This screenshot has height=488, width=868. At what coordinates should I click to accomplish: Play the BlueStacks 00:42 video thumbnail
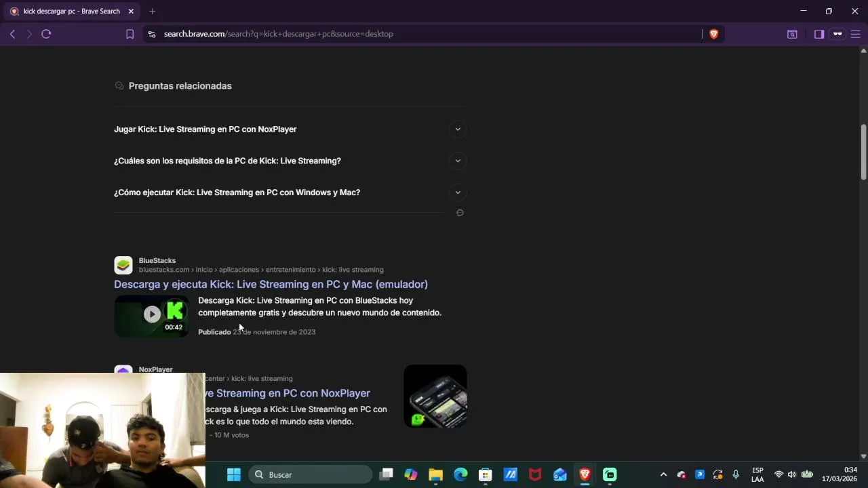point(152,316)
